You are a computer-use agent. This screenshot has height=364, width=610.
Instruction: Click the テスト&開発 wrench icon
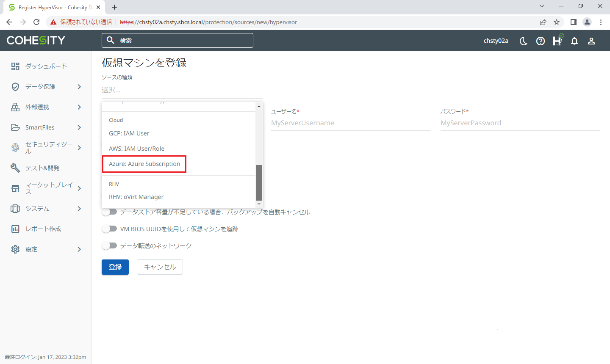[x=15, y=168]
